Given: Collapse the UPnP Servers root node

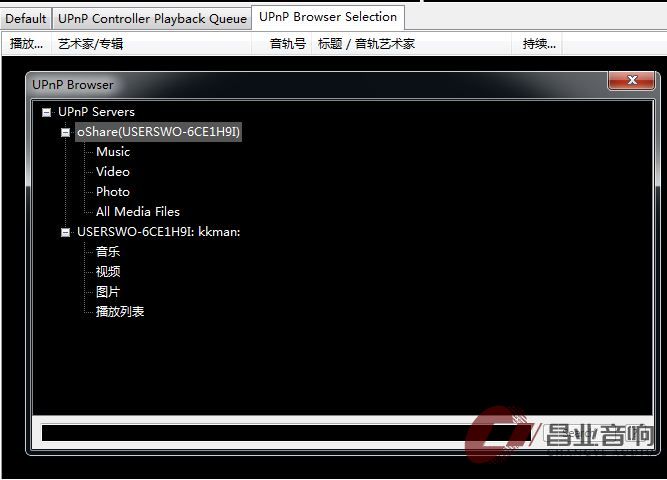Looking at the screenshot, I should click(46, 112).
